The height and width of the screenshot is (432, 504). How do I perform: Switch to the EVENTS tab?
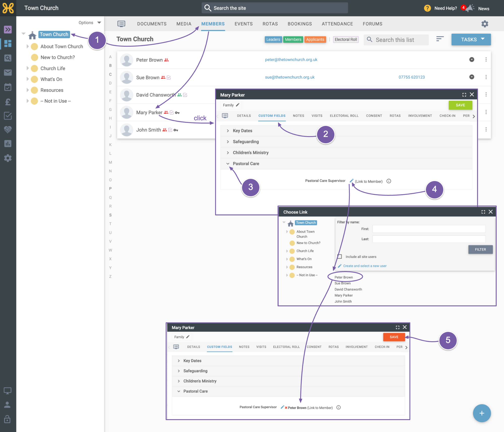coord(243,24)
